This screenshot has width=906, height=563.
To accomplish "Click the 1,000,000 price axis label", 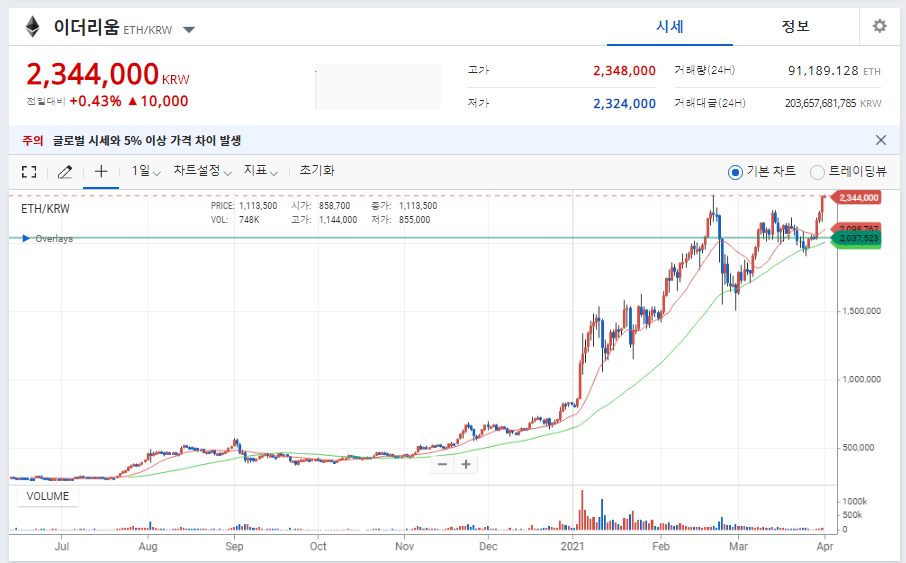I will (862, 379).
